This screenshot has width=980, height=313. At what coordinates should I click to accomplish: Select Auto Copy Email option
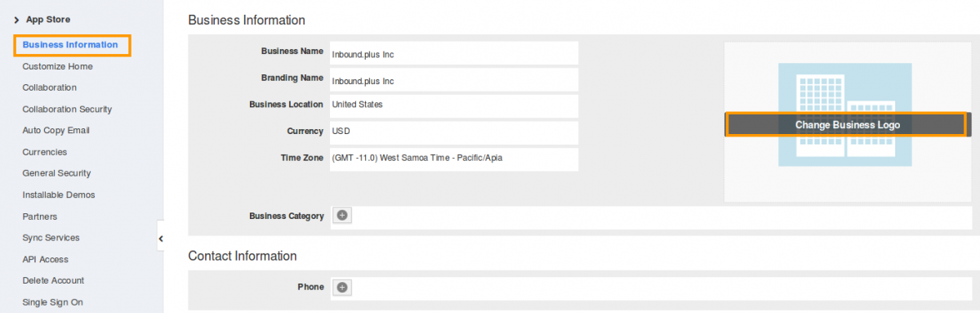(x=56, y=130)
